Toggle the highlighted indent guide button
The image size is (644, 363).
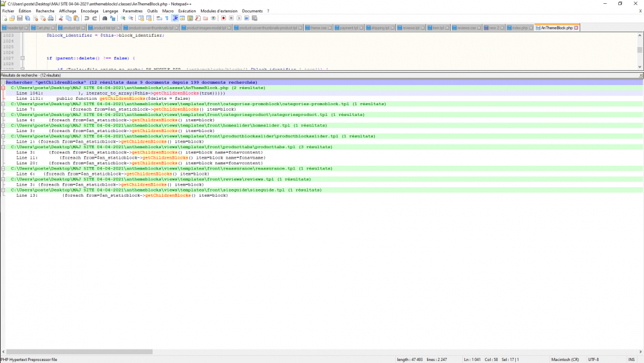tap(175, 18)
